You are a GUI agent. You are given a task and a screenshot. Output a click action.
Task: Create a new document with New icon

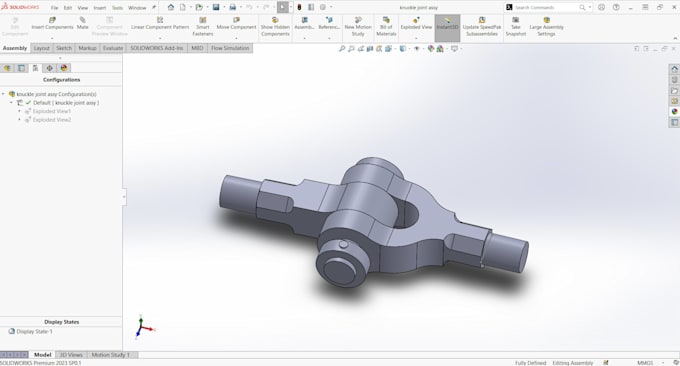click(x=183, y=7)
